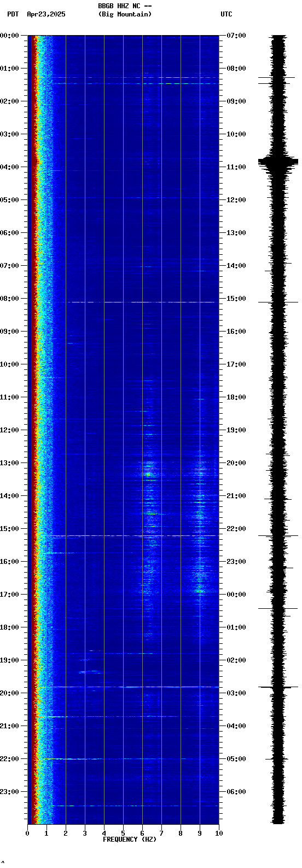Click the frequency axis value 10

pos(219,833)
